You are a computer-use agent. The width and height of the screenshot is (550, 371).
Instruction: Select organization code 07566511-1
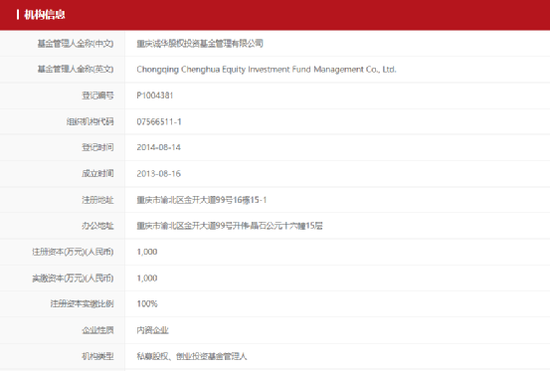pos(159,122)
